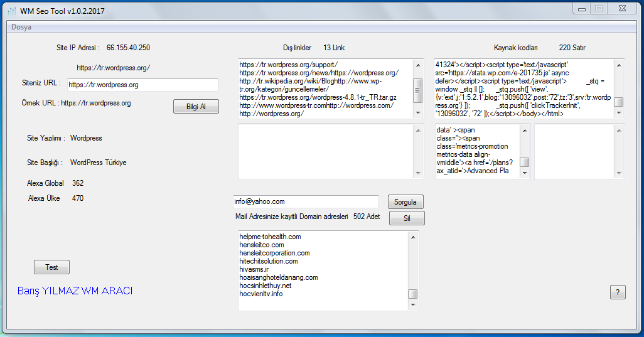Click the http://wordpress.org/ link line
This screenshot has height=337, width=644.
coord(272,114)
